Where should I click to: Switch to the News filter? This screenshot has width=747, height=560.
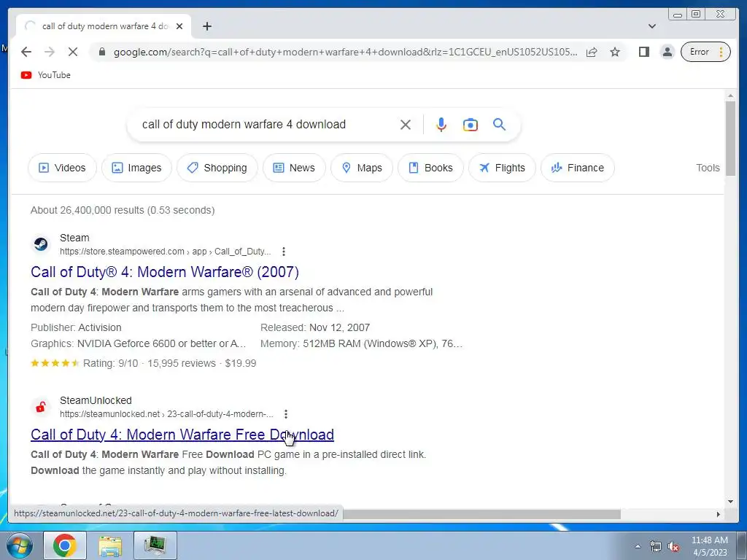(294, 168)
